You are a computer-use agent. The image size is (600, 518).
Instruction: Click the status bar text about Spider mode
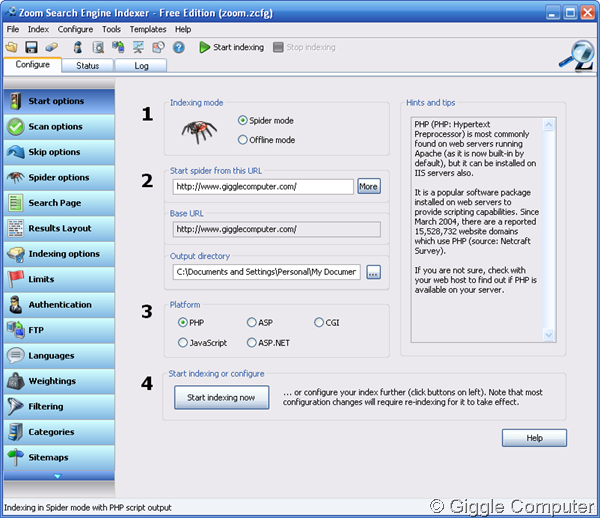coord(88,508)
